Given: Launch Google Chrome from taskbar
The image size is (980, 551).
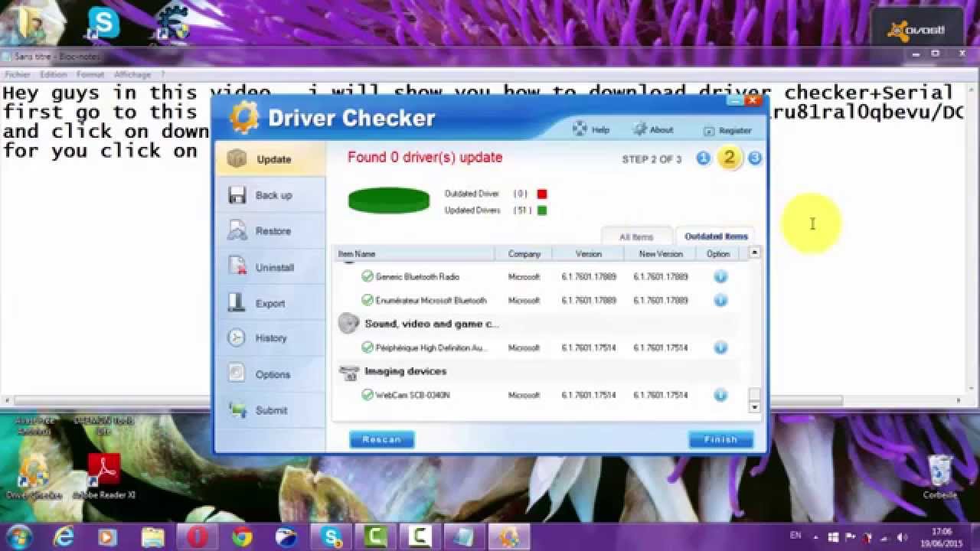Looking at the screenshot, I should coord(243,537).
